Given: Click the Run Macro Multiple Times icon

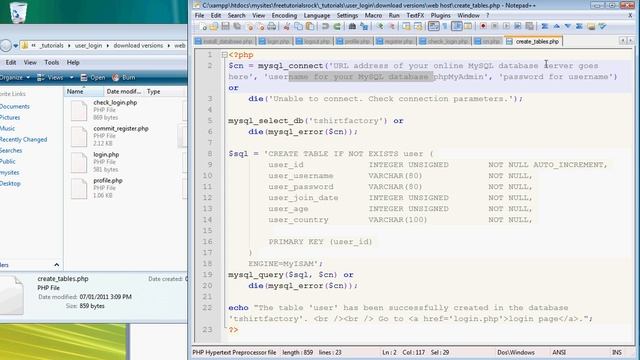Looking at the screenshot, I should [x=518, y=26].
